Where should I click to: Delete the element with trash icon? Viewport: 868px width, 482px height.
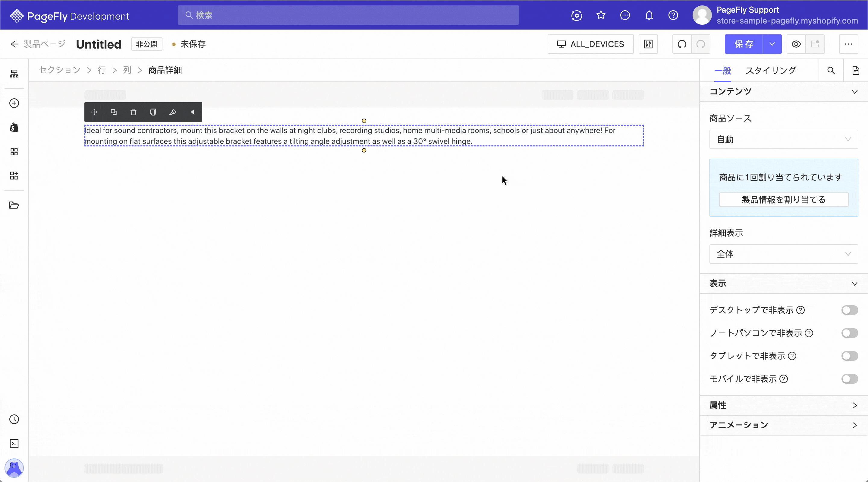tap(134, 112)
